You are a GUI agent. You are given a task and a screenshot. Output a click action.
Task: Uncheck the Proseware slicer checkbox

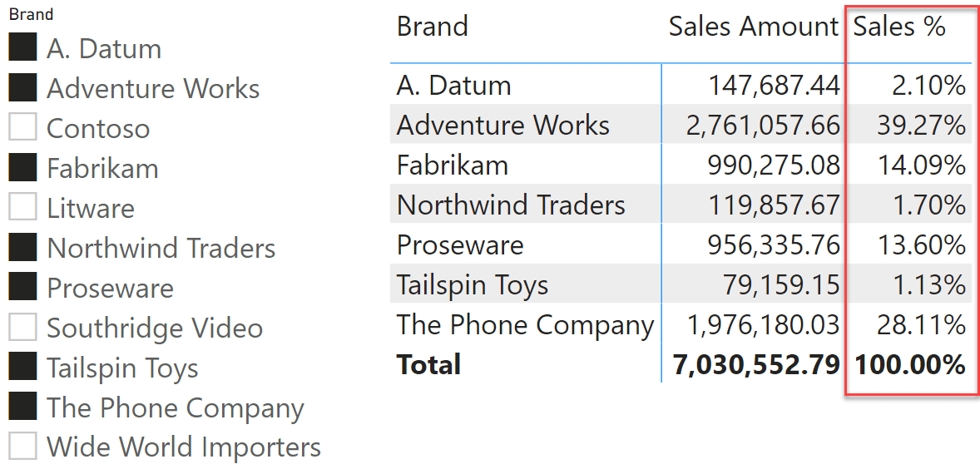[x=22, y=288]
